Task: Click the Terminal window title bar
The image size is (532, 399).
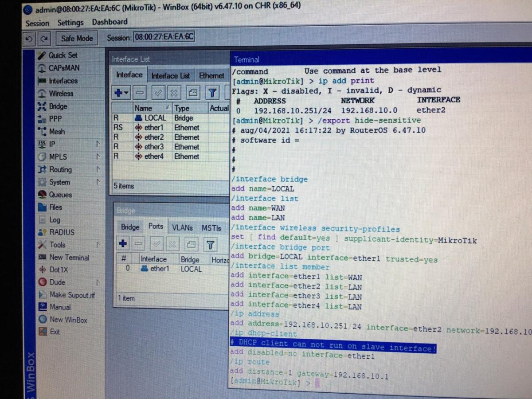Action: pyautogui.click(x=380, y=58)
